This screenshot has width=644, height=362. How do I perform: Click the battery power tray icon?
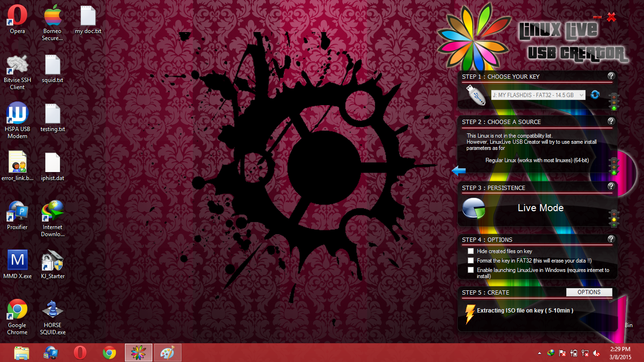[574, 353]
